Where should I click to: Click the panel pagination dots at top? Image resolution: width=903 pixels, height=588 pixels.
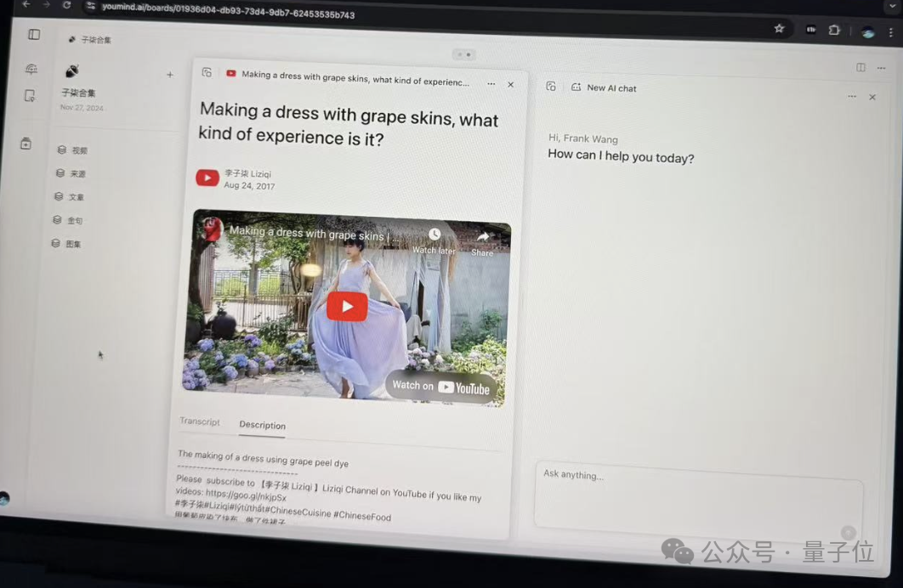pyautogui.click(x=464, y=54)
